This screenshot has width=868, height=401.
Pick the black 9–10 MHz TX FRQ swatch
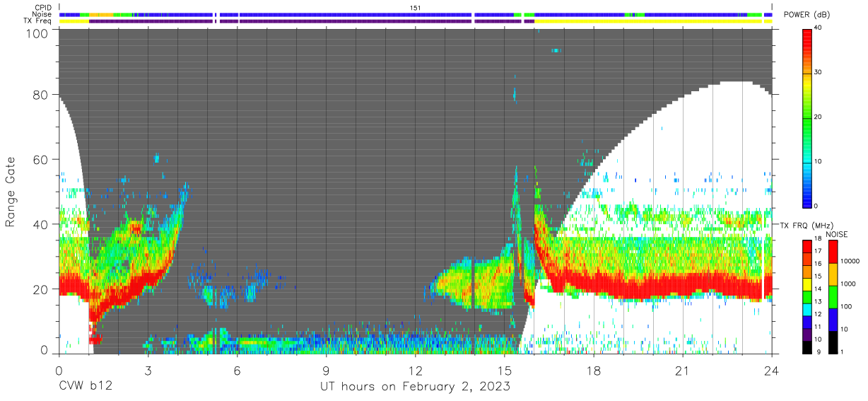pyautogui.click(x=807, y=347)
